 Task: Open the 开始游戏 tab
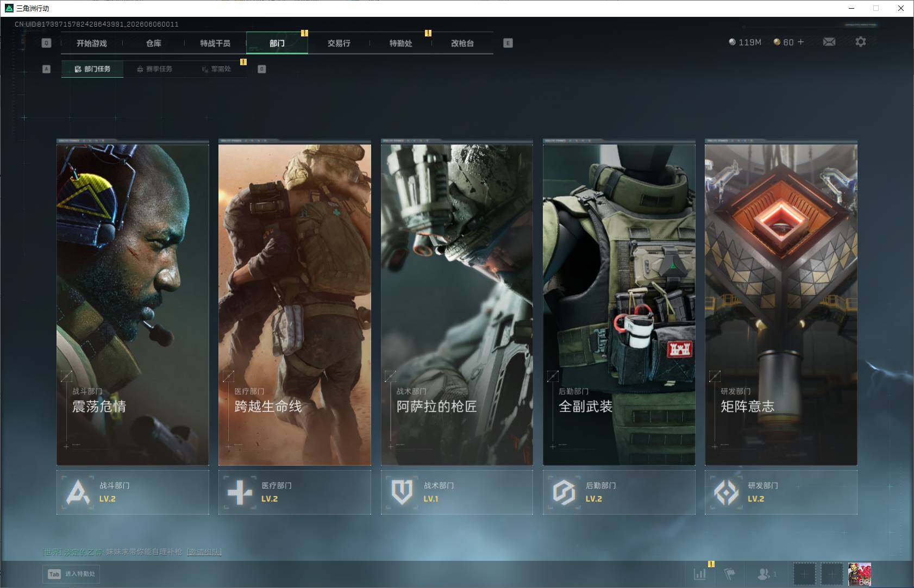(x=92, y=43)
